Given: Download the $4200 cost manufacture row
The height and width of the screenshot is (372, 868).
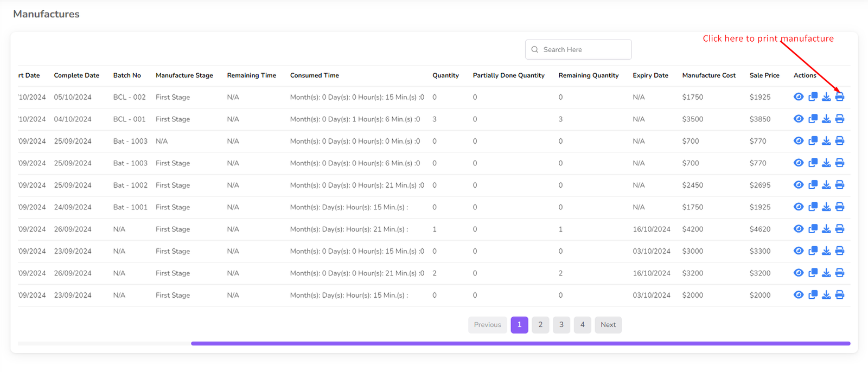Looking at the screenshot, I should pos(826,229).
